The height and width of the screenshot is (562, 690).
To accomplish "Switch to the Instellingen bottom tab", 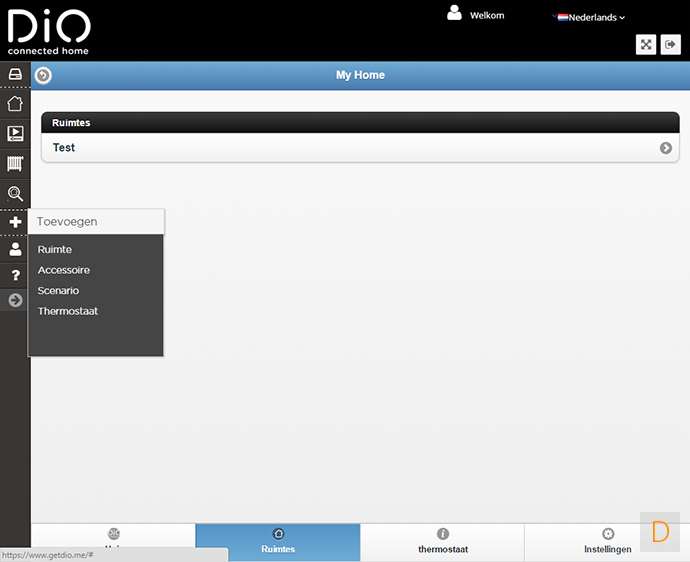I will (607, 542).
